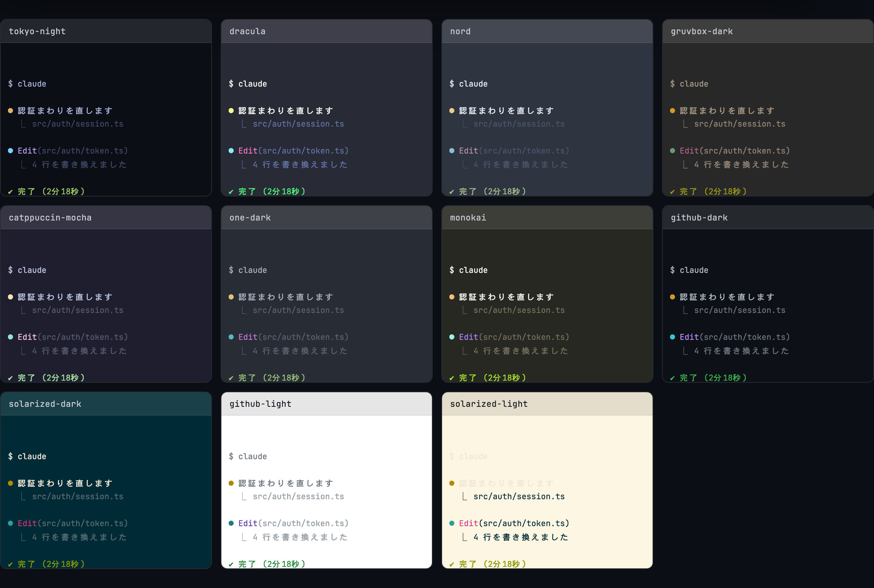Click "完了 (2分18秒)" in the gruvbox-dark preview

click(x=714, y=192)
